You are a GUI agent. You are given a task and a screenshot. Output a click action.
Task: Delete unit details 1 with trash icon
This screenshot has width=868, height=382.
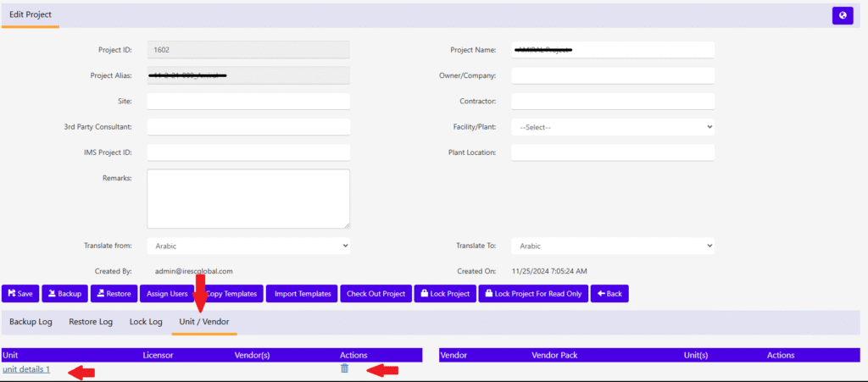click(x=344, y=368)
